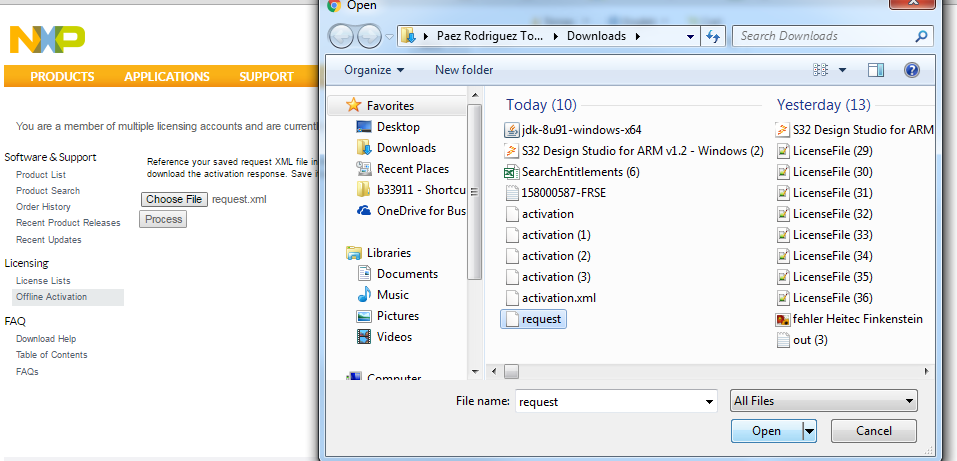The image size is (957, 461).
Task: Open the Documents library
Action: pyautogui.click(x=397, y=274)
